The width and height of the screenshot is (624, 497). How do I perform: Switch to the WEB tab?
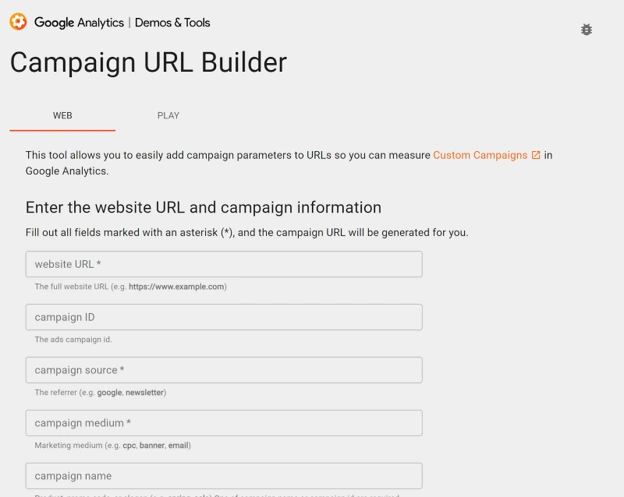62,116
